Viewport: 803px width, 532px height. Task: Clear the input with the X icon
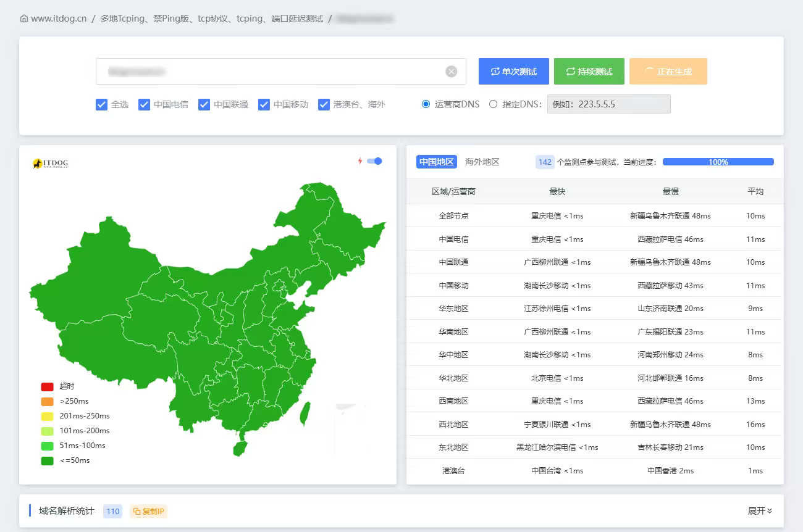click(452, 72)
